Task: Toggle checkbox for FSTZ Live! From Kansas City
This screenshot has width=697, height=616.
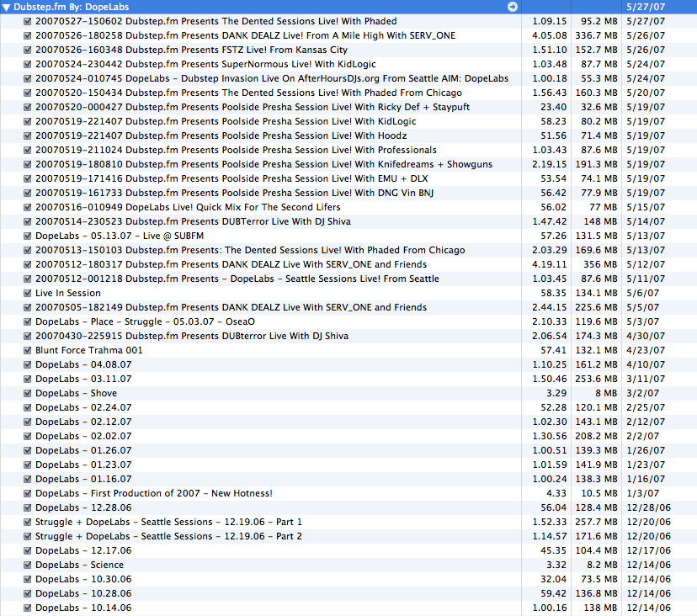Action: (x=27, y=50)
